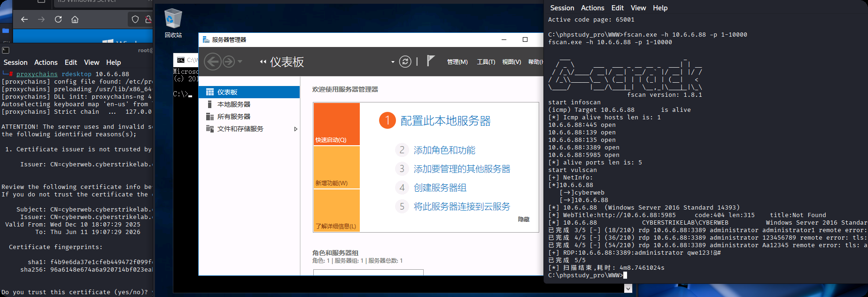Select the 新增功能(W) tile
Screen dimensions: 868x297
click(336, 167)
